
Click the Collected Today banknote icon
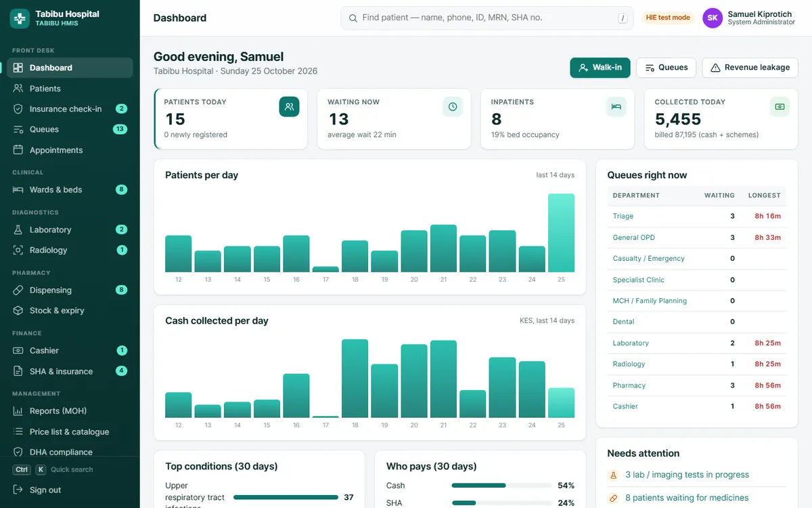point(780,106)
